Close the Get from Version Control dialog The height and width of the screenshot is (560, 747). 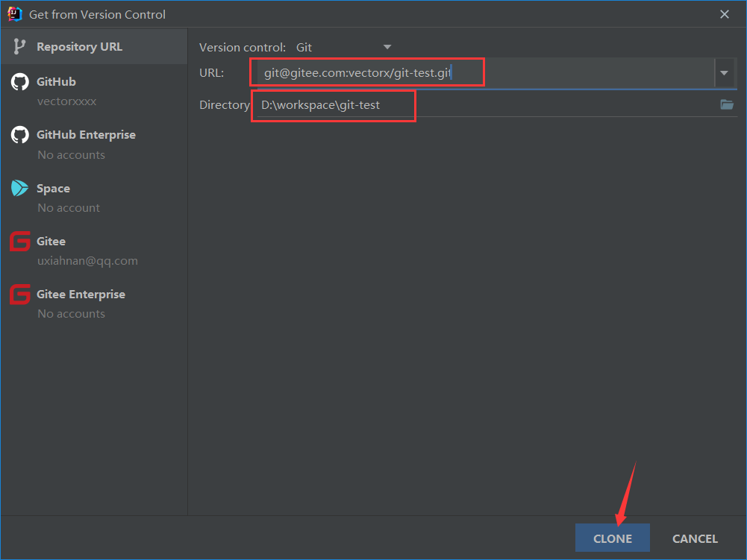[724, 14]
